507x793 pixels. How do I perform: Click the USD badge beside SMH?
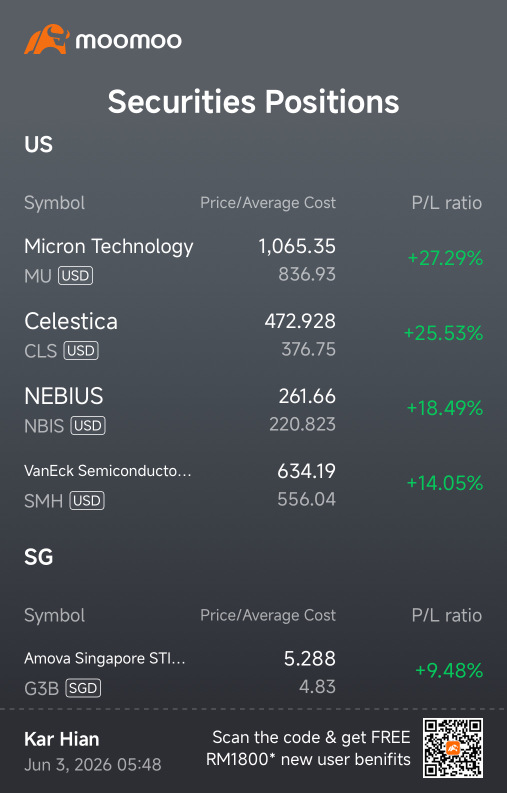click(x=87, y=501)
